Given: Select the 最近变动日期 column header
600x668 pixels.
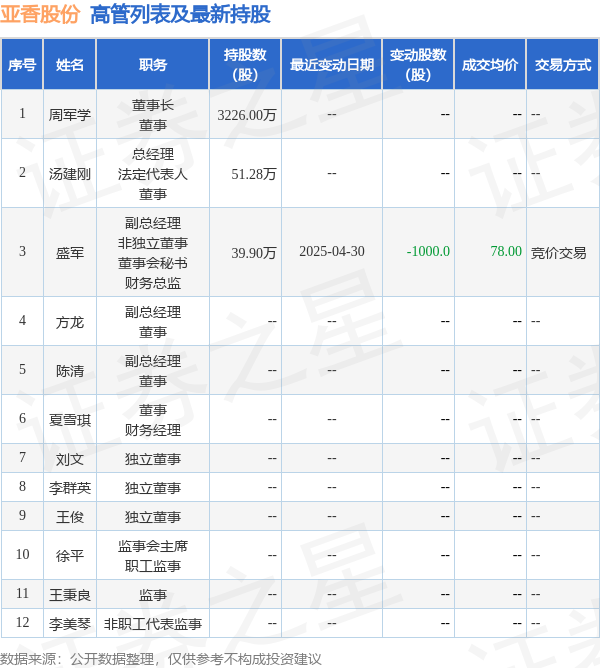Looking at the screenshot, I should [x=332, y=65].
